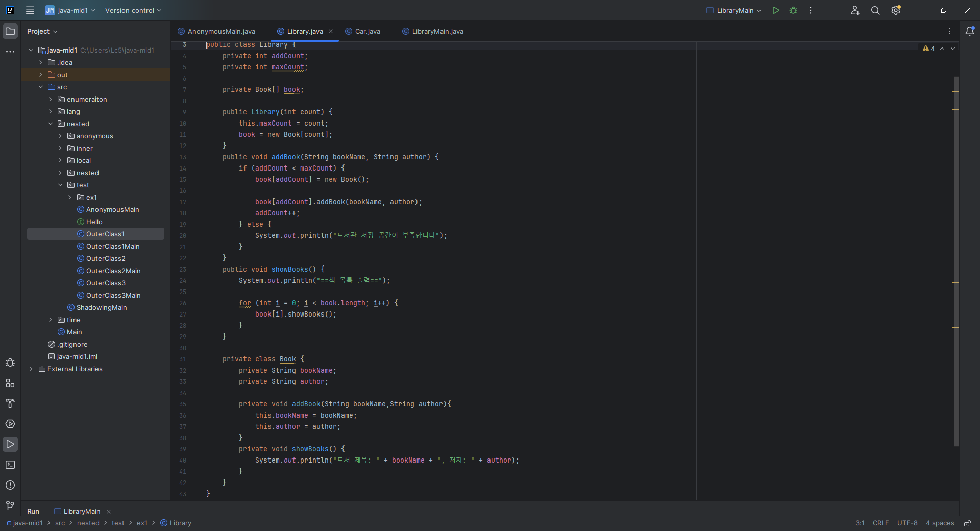Screen dimensions: 980x531
Task: Select java-mid1.iml file
Action: [x=77, y=356]
